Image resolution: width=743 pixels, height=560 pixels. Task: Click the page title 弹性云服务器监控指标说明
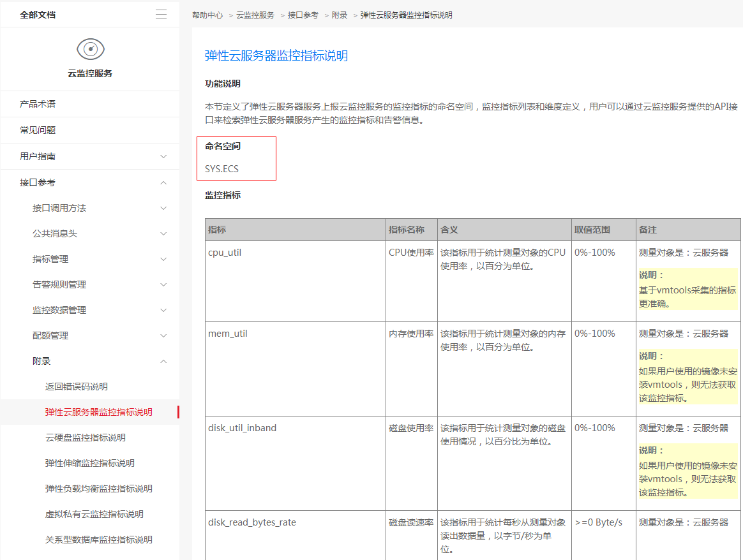[x=276, y=56]
